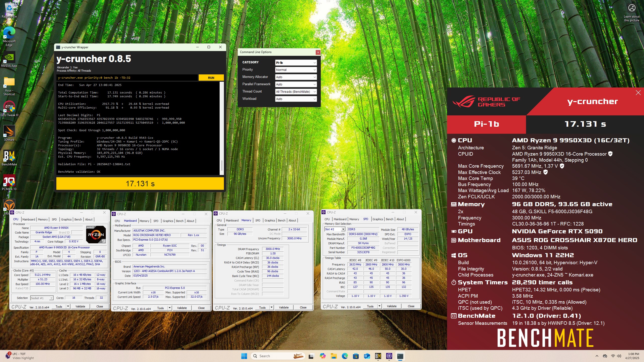Expand the Tools arrow in the CPU-Z SPD window
The image size is (644, 362).
pos(379,306)
